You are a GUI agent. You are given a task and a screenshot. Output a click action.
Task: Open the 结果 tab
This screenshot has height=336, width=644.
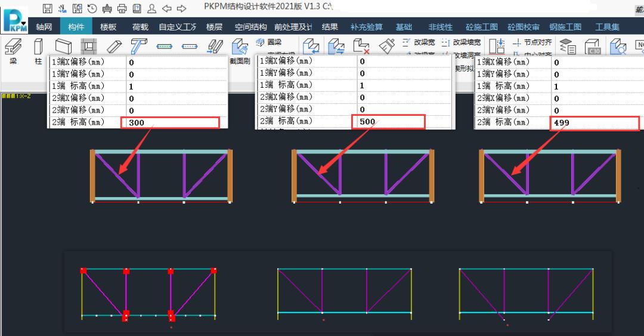point(330,27)
